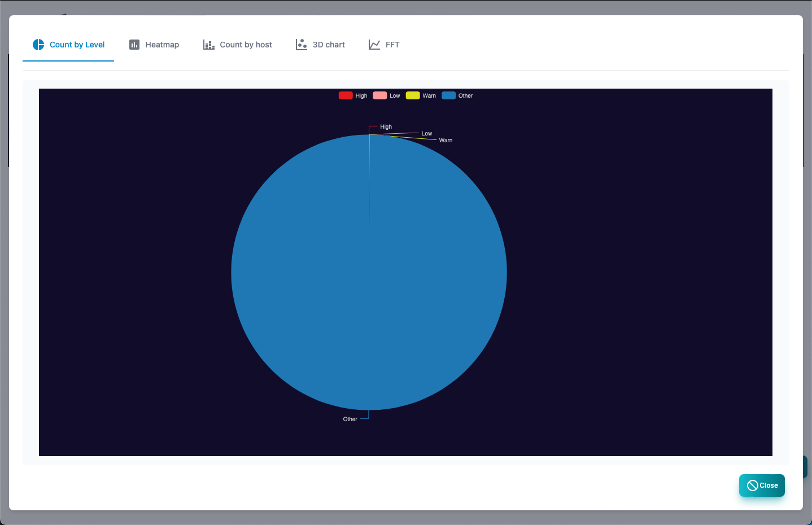The image size is (812, 525).
Task: Switch to the Count by host tab
Action: click(x=238, y=45)
